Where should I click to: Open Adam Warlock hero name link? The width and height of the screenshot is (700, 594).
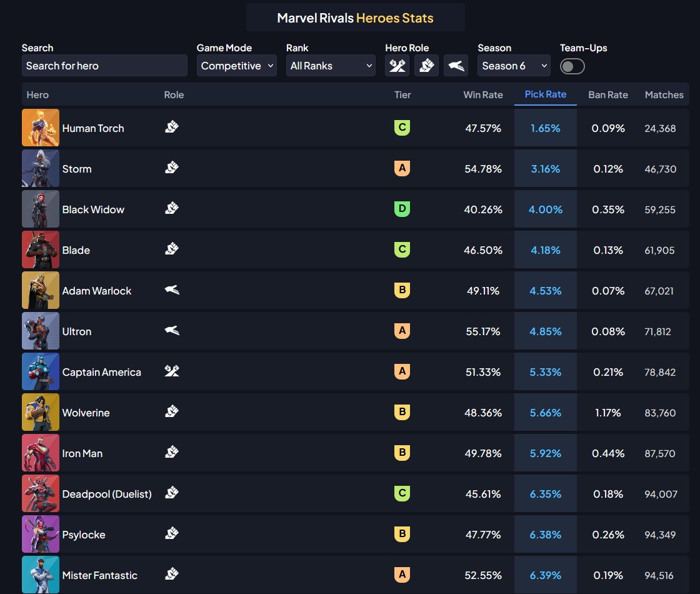tap(97, 291)
